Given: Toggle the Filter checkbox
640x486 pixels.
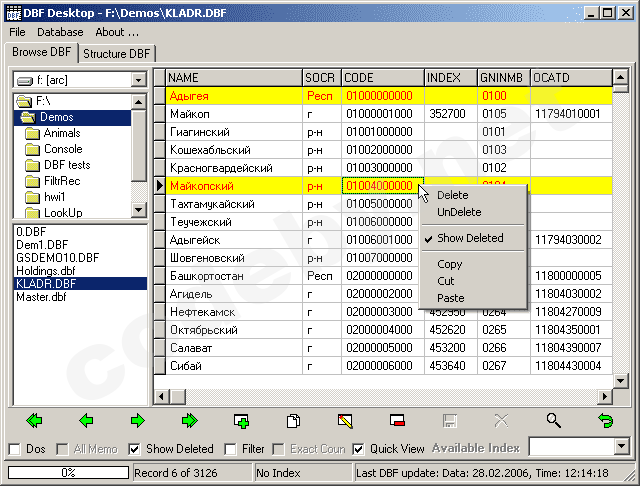Looking at the screenshot, I should pyautogui.click(x=231, y=449).
